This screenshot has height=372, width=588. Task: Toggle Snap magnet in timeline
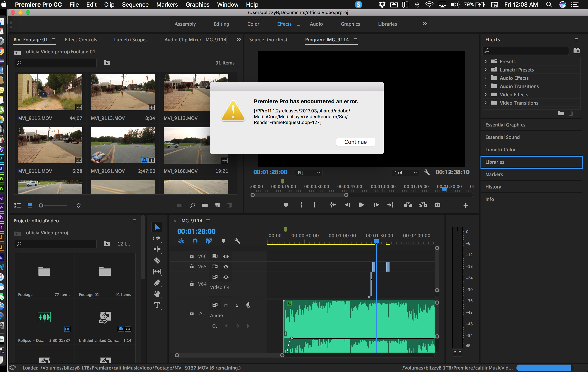tap(195, 241)
